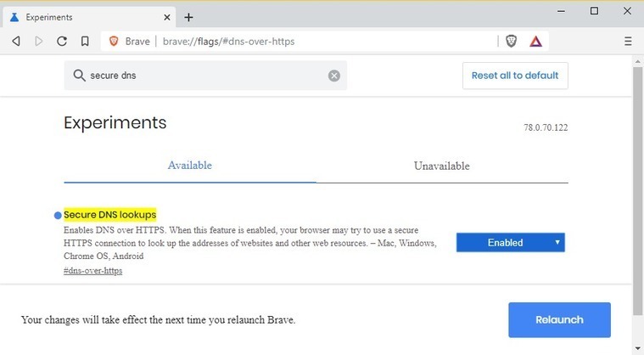Open Brave Shields lion icon
Viewport: 644px width, 355px height.
[x=511, y=41]
